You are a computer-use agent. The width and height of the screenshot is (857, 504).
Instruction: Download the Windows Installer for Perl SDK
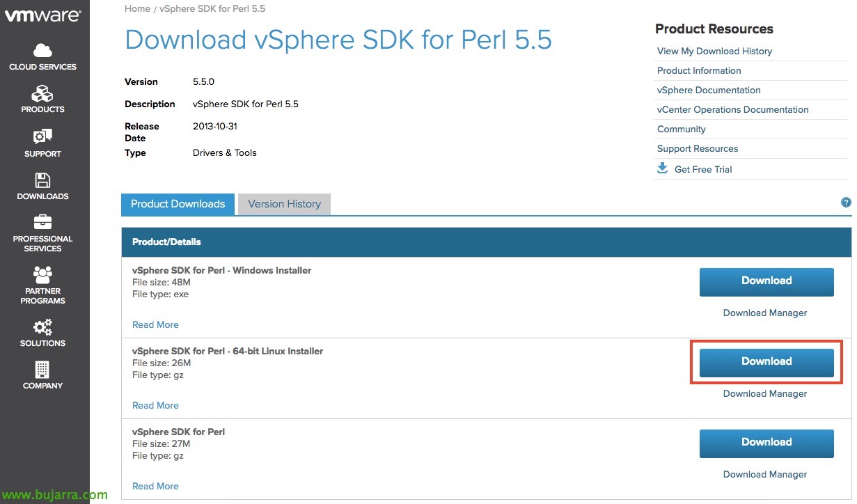[766, 281]
